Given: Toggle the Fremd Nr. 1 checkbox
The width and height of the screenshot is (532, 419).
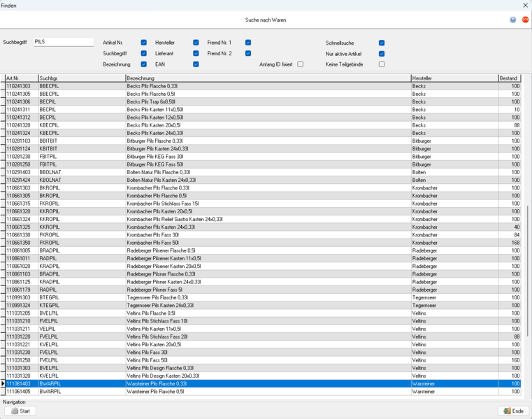Looking at the screenshot, I should [248, 43].
